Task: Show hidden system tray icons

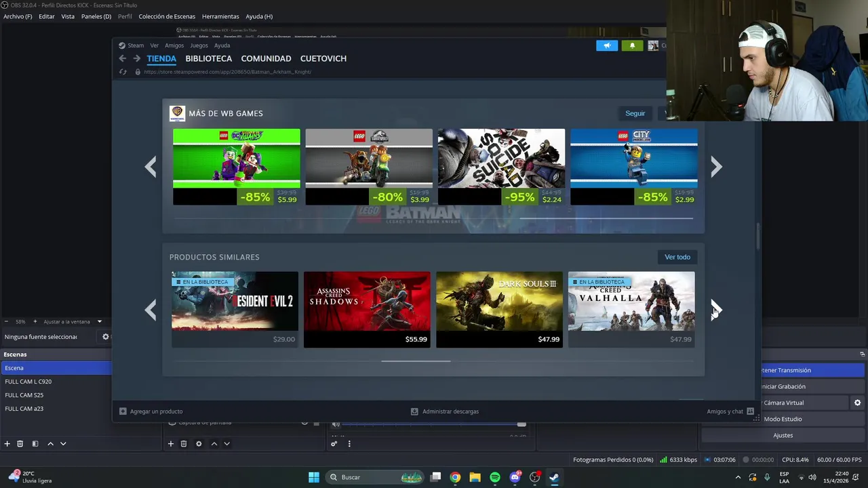Action: [x=738, y=477]
